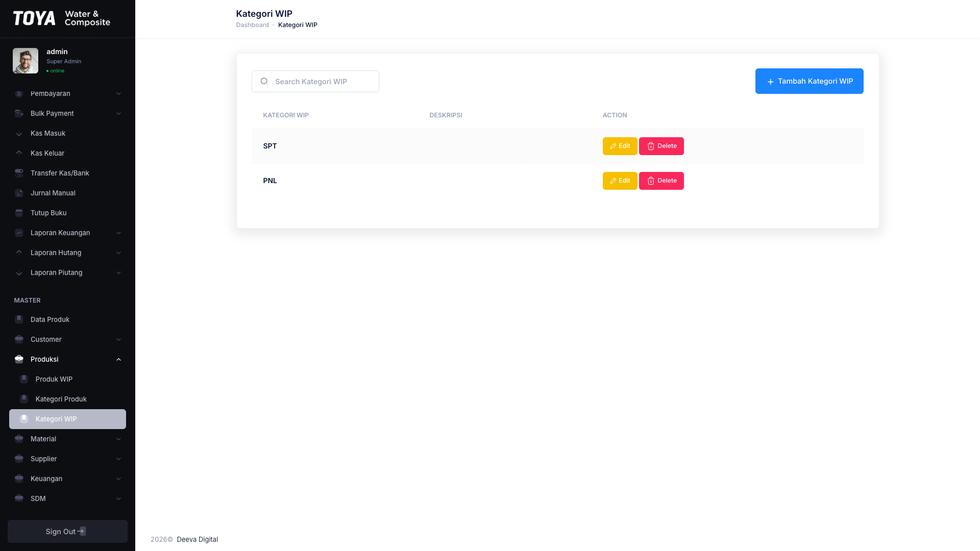980x551 pixels.
Task: Click the Material sidebar icon
Action: pyautogui.click(x=19, y=439)
